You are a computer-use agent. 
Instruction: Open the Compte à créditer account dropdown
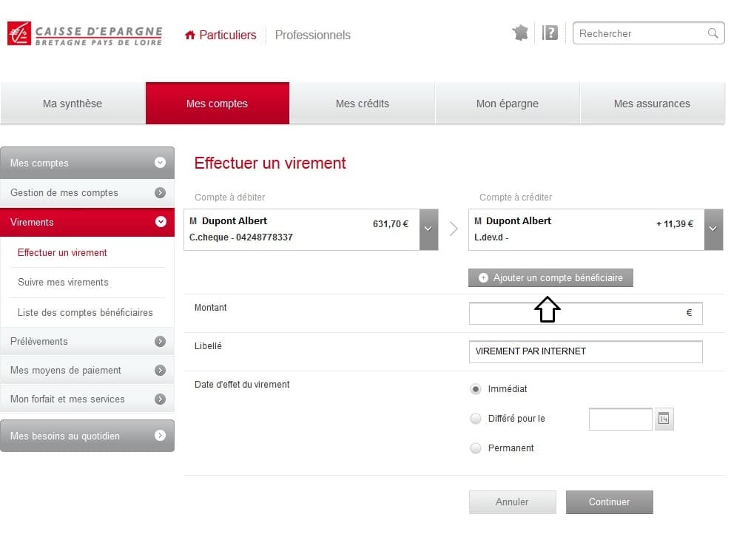point(713,229)
